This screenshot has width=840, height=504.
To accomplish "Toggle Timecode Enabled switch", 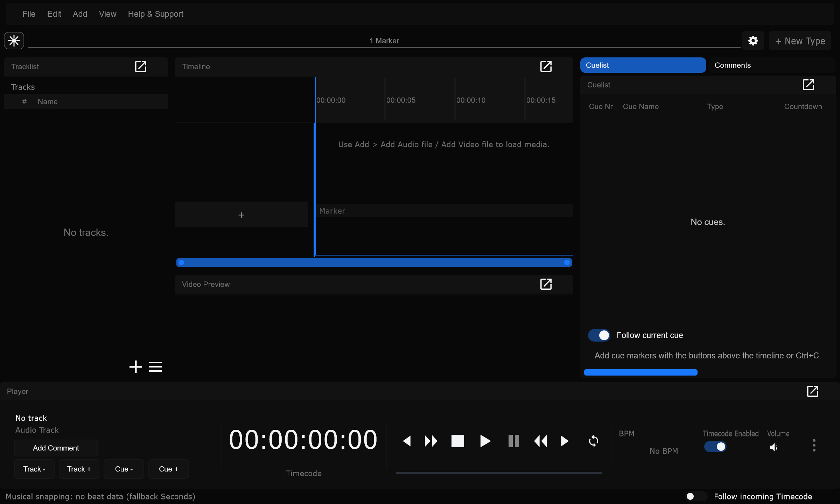I will [715, 447].
